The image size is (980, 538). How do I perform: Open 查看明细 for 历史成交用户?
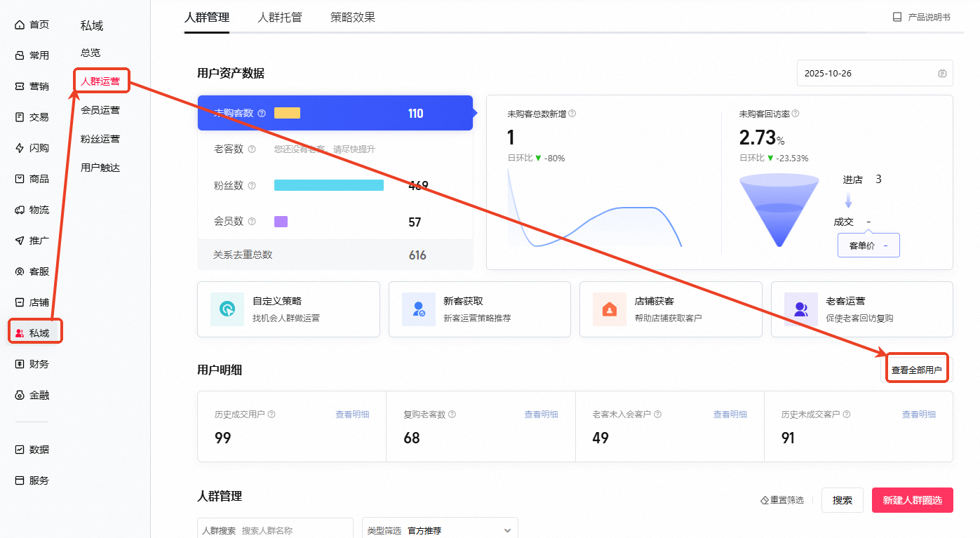point(352,415)
